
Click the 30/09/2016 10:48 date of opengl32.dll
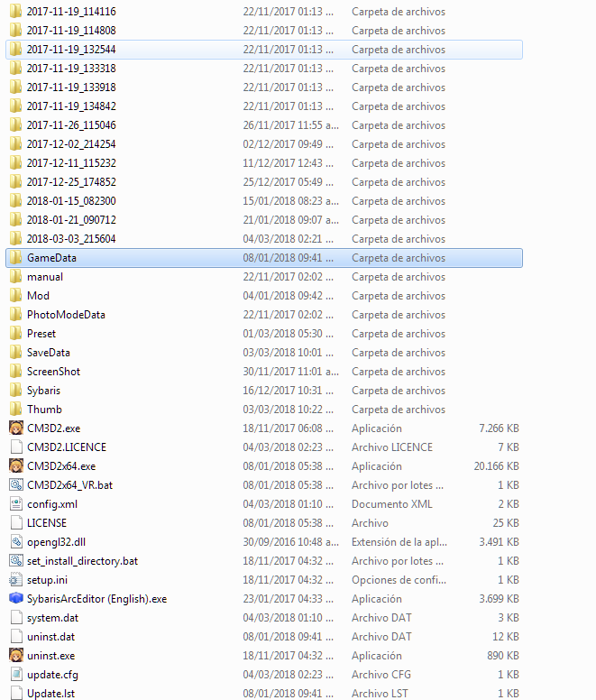point(291,542)
